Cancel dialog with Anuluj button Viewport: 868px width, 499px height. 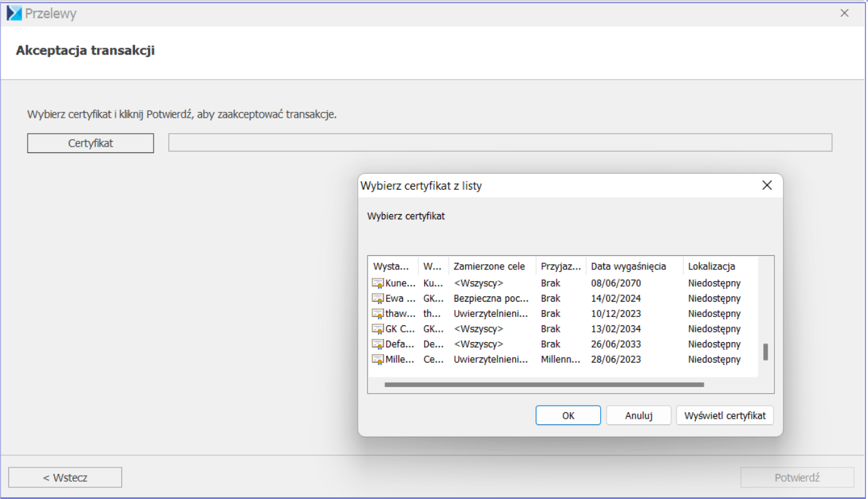pyautogui.click(x=639, y=415)
